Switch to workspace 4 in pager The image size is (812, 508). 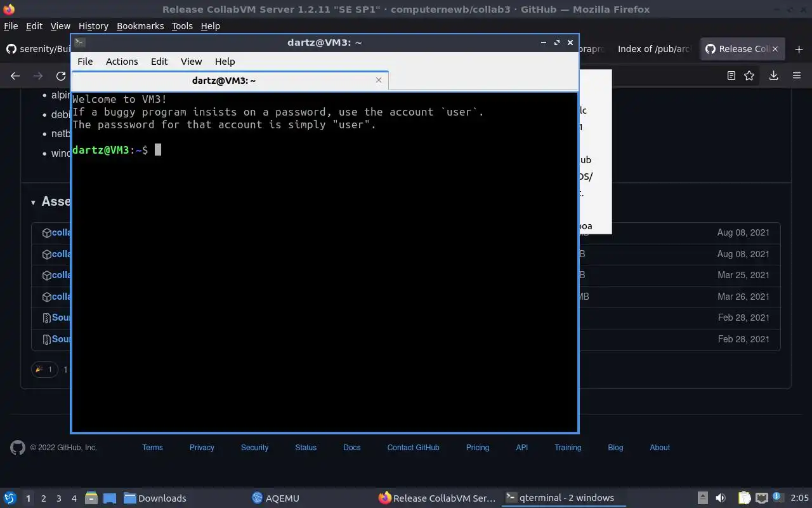(x=74, y=498)
